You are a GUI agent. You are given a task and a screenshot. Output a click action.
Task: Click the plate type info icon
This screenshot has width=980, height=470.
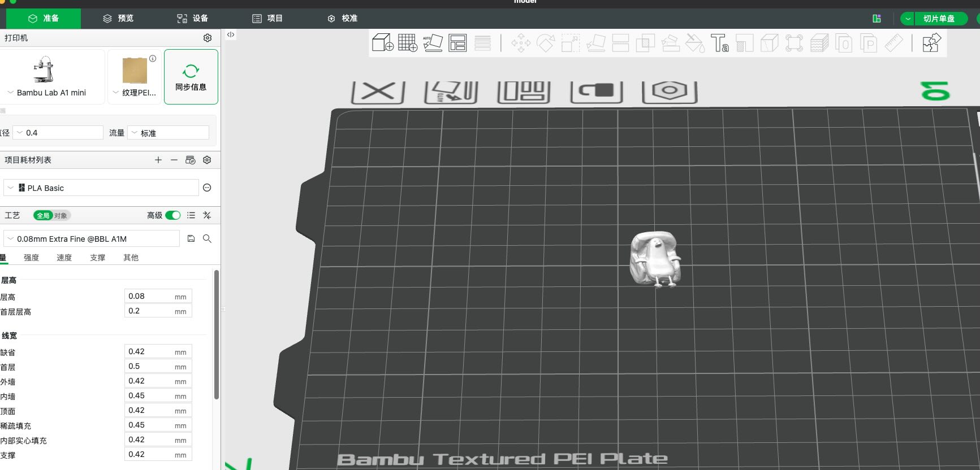click(153, 58)
